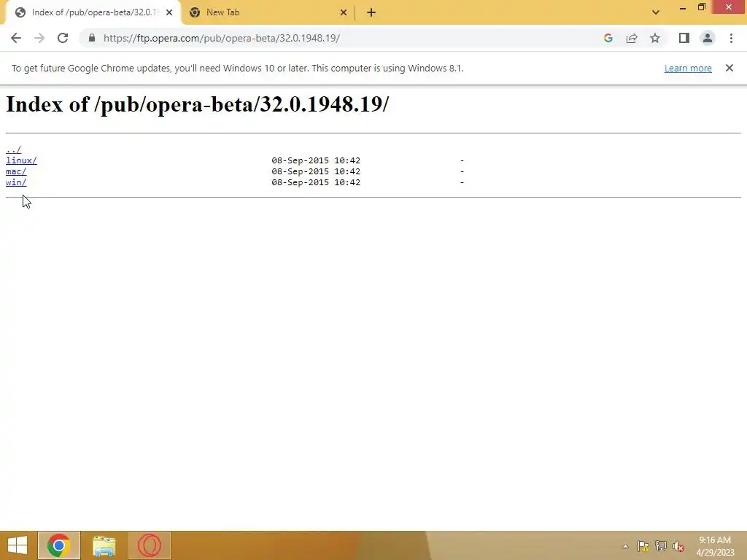Screen dimensions: 747x560
Task: Reload the current page
Action: pyautogui.click(x=63, y=38)
